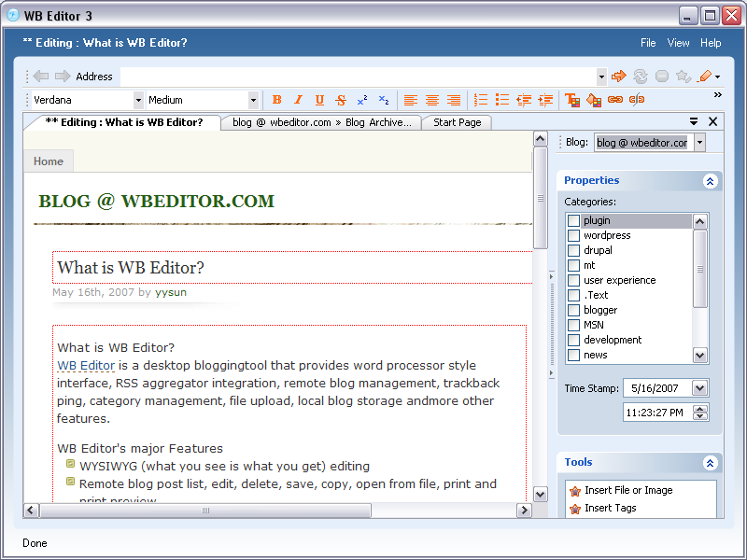Apply Strikethrough formatting
This screenshot has height=560, width=747.
[341, 100]
